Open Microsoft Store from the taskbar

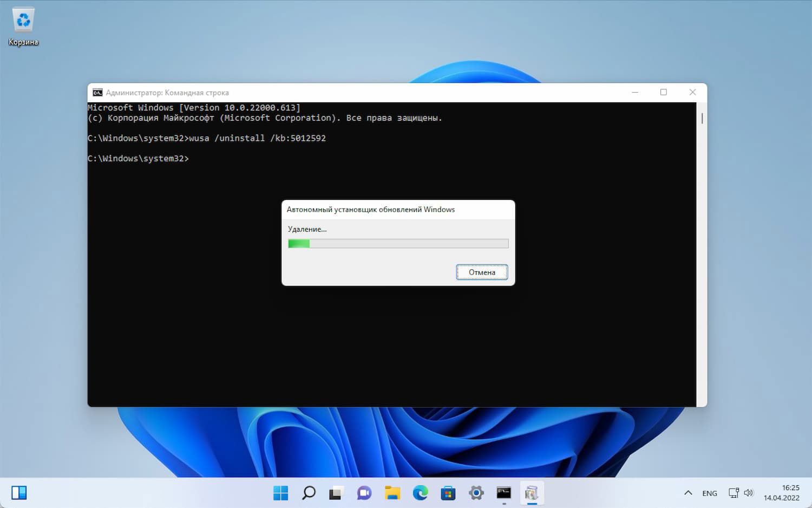pyautogui.click(x=448, y=493)
